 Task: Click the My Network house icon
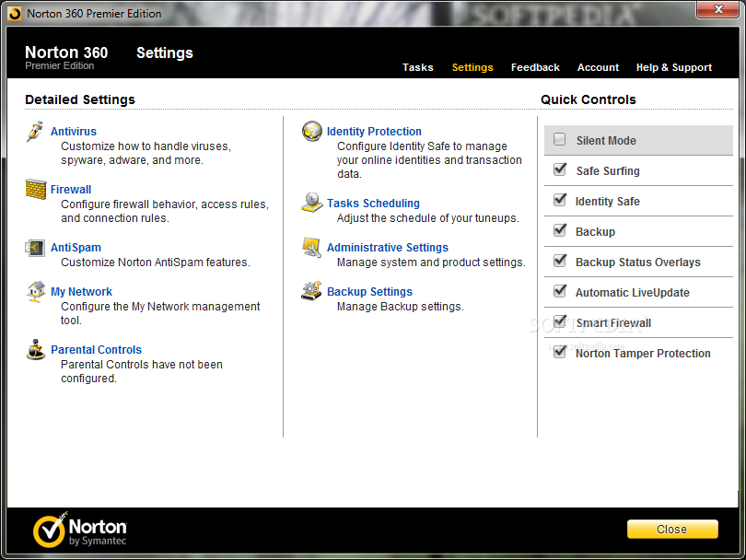[x=36, y=292]
